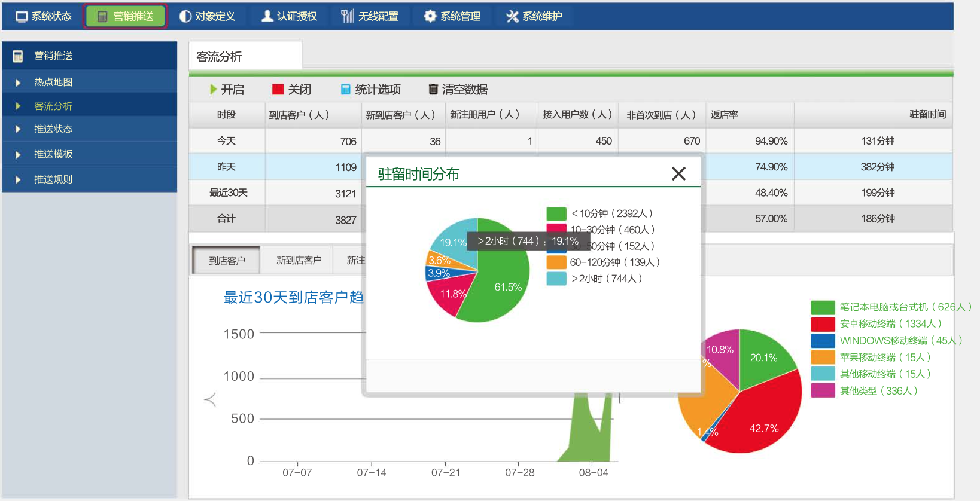The width and height of the screenshot is (980, 501).
Task: Click the user icon beside 认证授权
Action: click(x=267, y=16)
